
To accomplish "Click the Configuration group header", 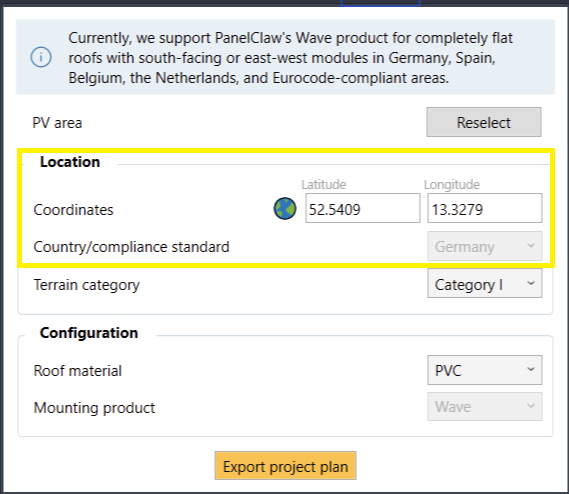I will point(89,333).
